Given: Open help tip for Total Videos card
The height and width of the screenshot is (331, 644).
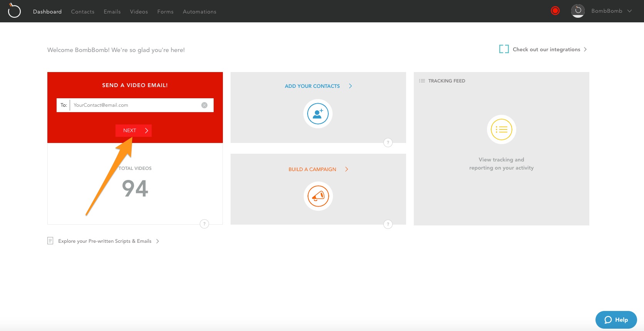Looking at the screenshot, I should click(204, 224).
